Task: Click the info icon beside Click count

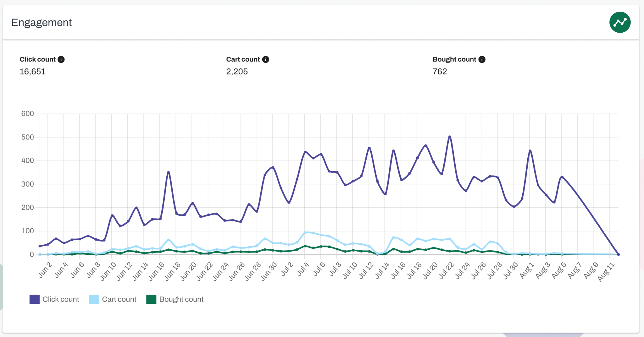Action: pos(62,59)
